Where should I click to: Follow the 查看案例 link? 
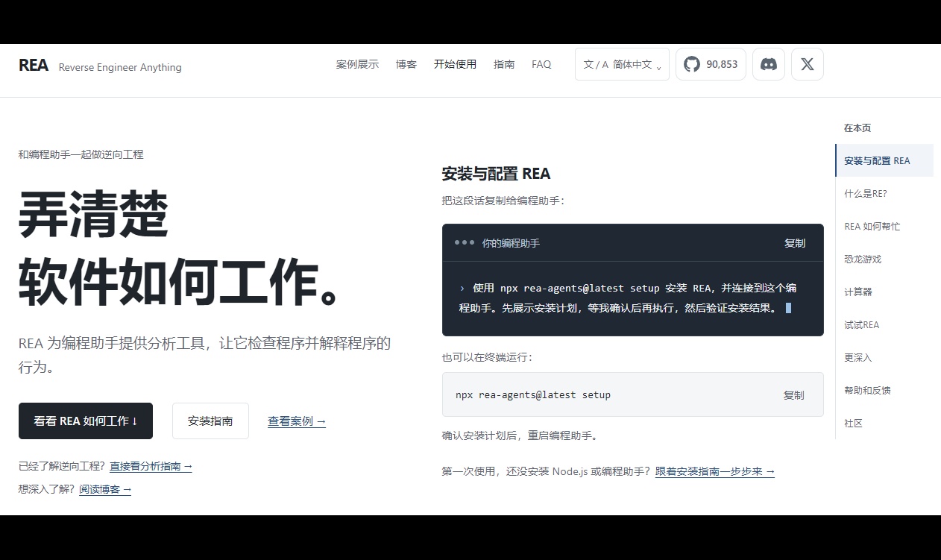[x=297, y=421]
